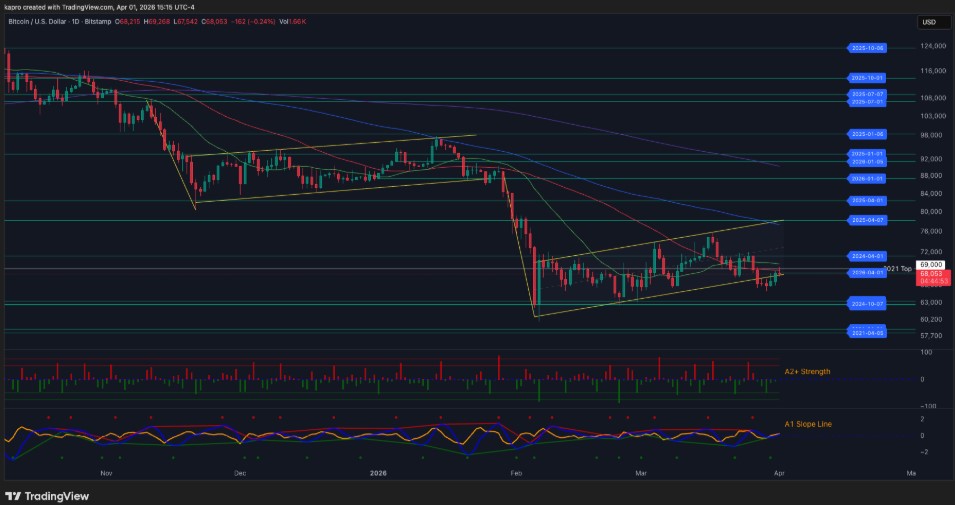The height and width of the screenshot is (505, 955).
Task: Click the TradingView logo at bottom left
Action: click(x=46, y=496)
